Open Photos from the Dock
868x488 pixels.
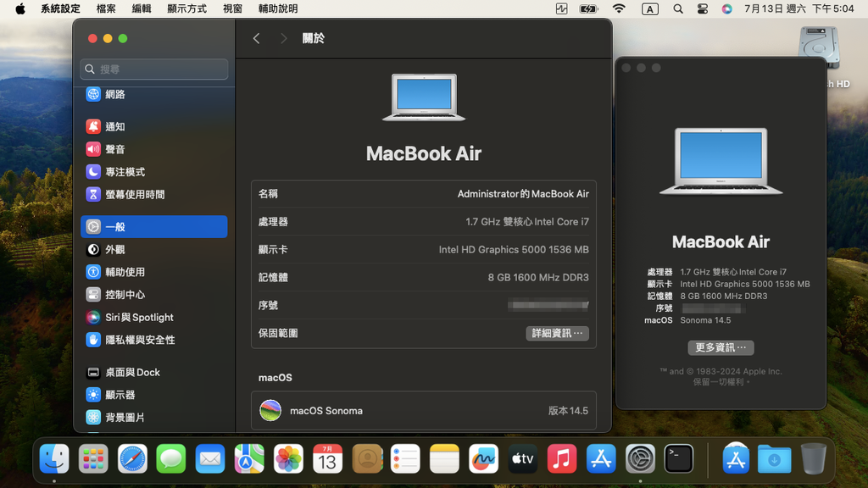(x=288, y=458)
